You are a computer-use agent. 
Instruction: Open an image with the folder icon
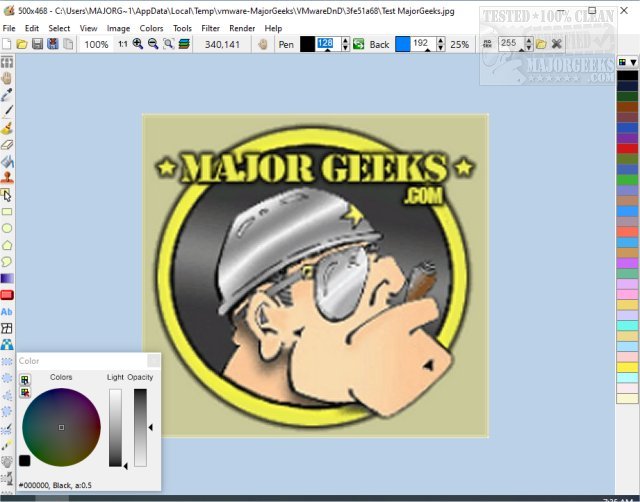tap(22, 44)
